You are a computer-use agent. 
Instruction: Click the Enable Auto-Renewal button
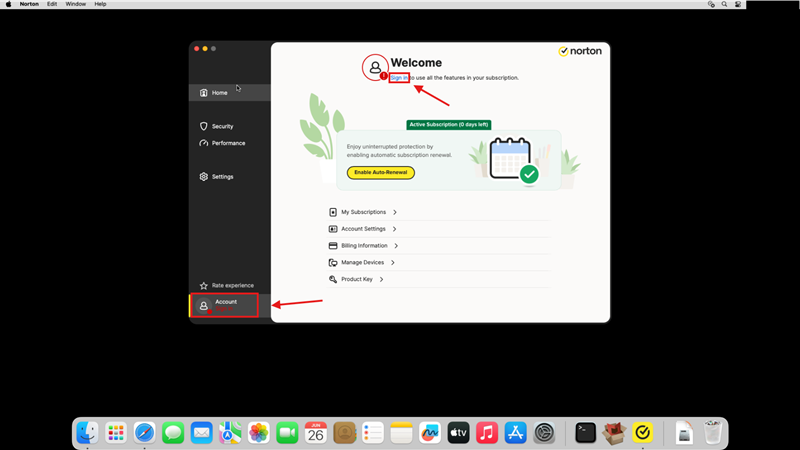click(x=381, y=172)
